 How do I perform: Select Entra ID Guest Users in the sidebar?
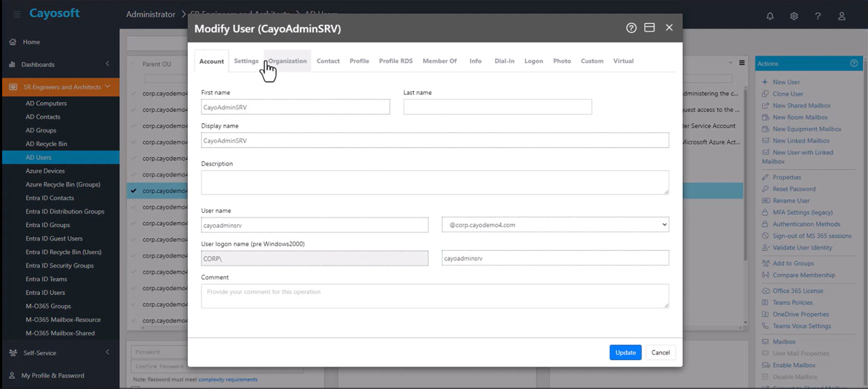54,239
